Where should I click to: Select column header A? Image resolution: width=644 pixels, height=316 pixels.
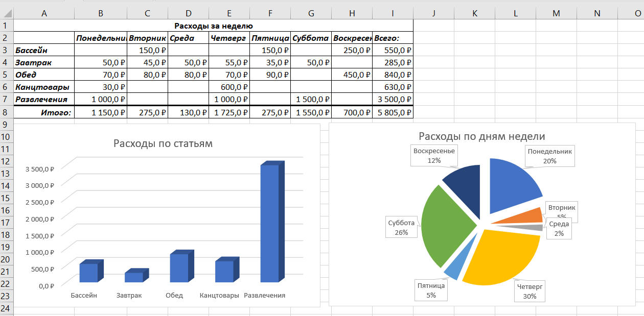coord(44,13)
